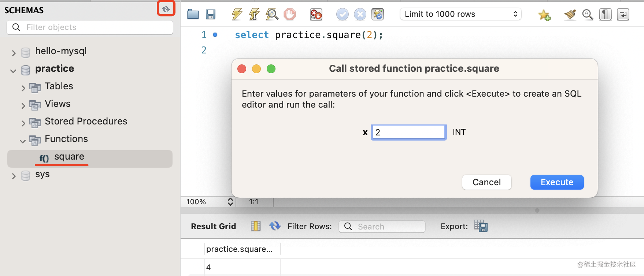
Task: Click the cursor position 1:1 indicator
Action: click(x=253, y=202)
